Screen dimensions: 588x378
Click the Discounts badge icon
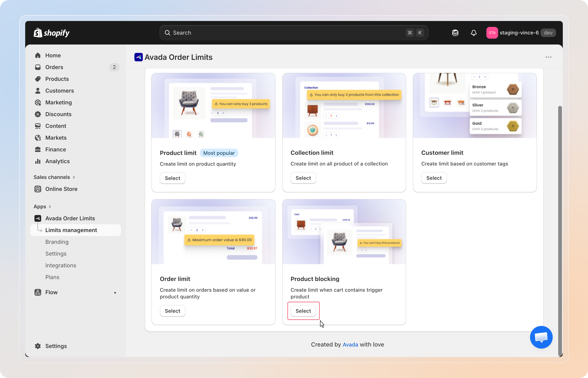pyautogui.click(x=38, y=114)
